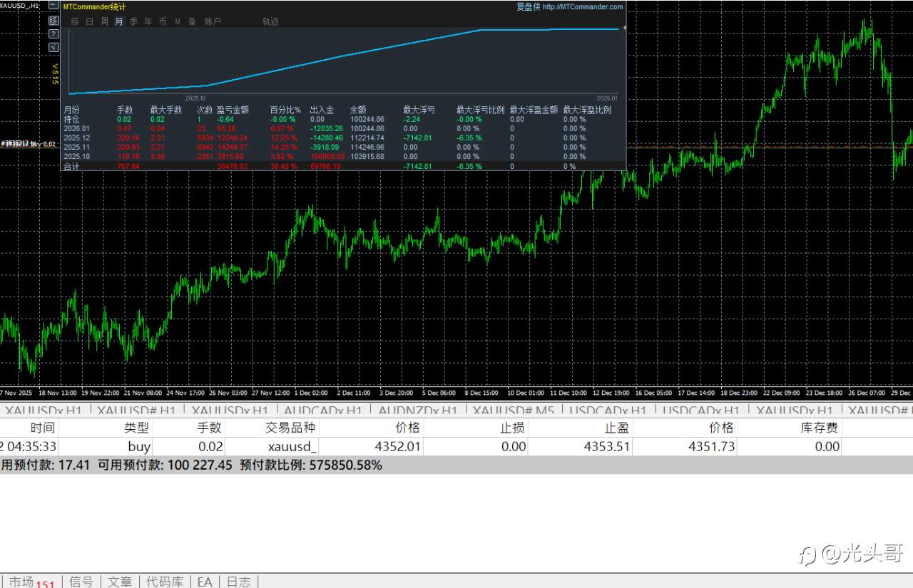Switch to the AUDCADx H1 chart tab

coord(322,411)
